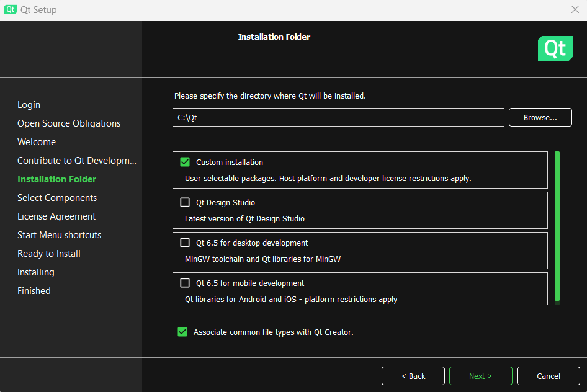This screenshot has height=392, width=587.
Task: Check Qt 6.5 for mobile development
Action: point(185,283)
